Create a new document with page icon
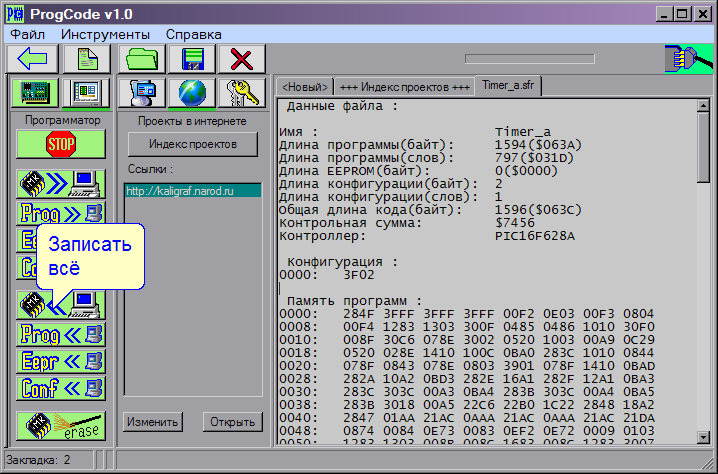 tap(87, 59)
